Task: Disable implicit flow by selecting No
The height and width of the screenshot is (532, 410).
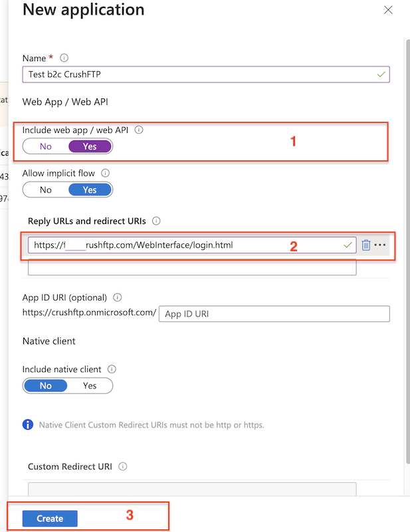Action: [46, 190]
